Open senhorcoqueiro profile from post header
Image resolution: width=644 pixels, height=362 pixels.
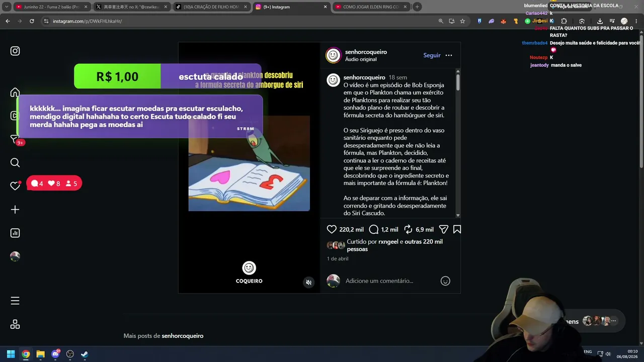click(366, 52)
